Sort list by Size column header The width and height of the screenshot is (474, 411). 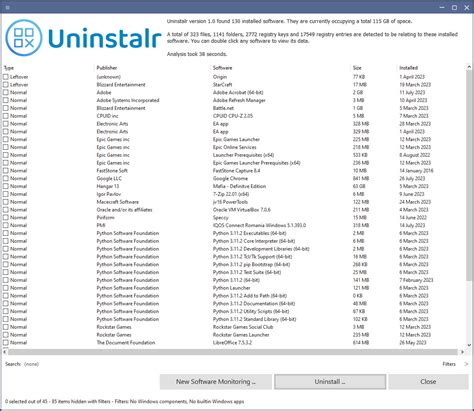coord(357,68)
